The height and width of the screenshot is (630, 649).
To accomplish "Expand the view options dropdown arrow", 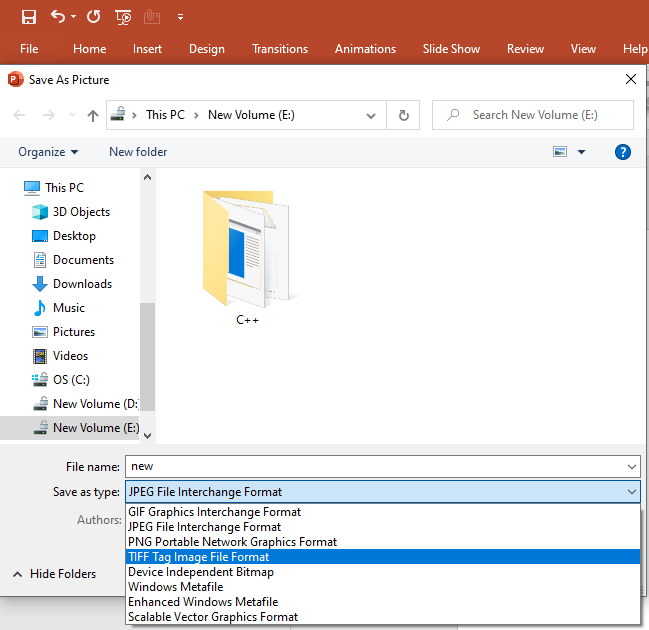I will (581, 152).
